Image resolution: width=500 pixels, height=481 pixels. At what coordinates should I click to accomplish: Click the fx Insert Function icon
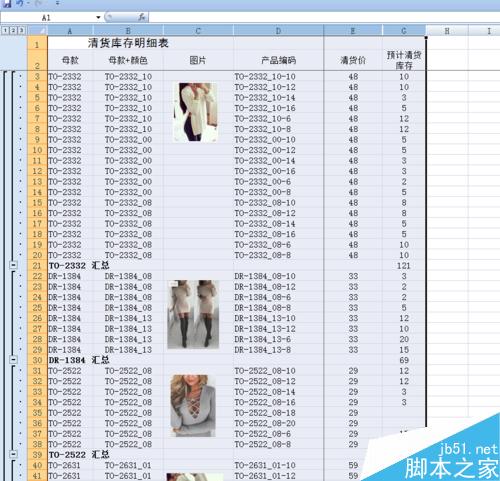[x=142, y=17]
